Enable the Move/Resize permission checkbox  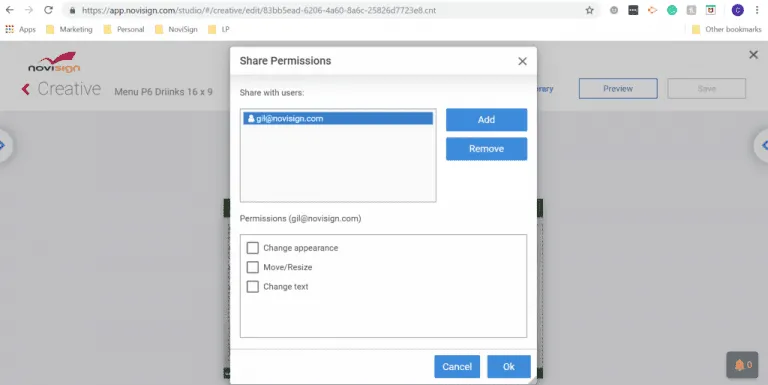click(x=253, y=267)
